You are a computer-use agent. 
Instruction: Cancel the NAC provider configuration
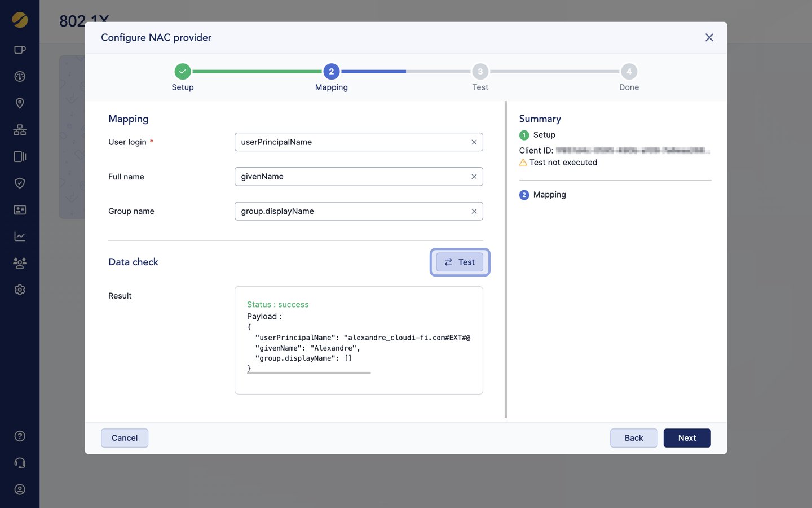pos(125,438)
